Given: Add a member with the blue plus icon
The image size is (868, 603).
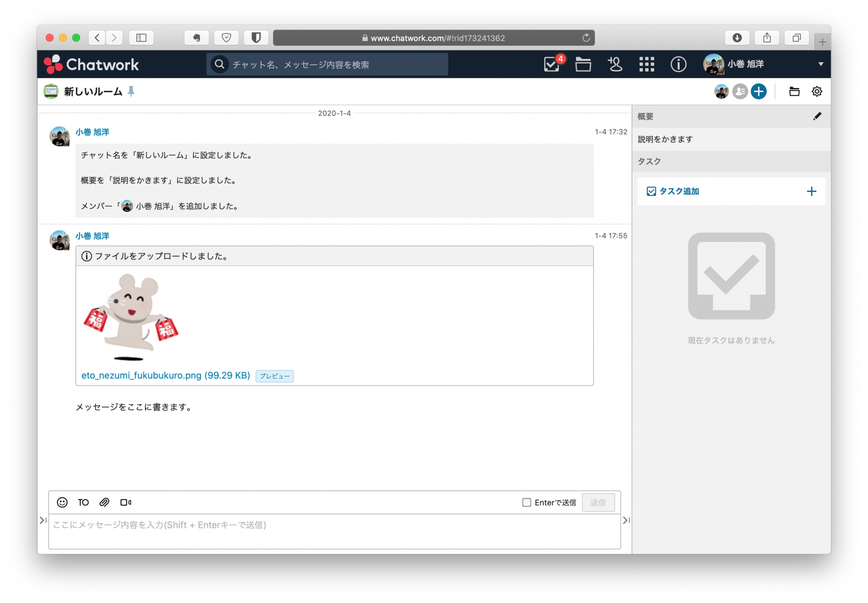Looking at the screenshot, I should tap(758, 91).
